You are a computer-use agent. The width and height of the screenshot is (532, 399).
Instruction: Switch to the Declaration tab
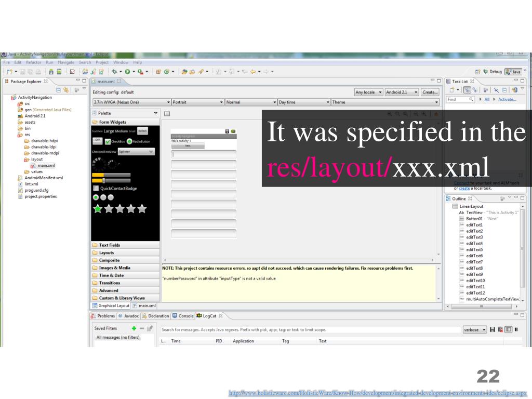coord(156,316)
